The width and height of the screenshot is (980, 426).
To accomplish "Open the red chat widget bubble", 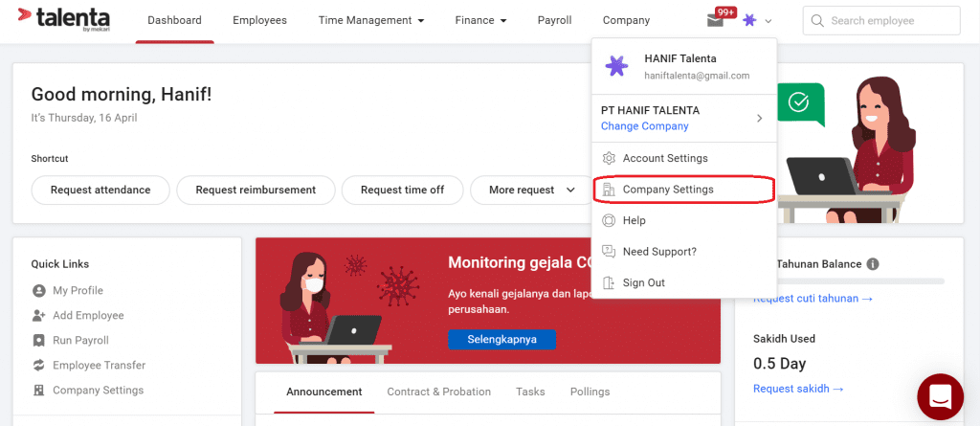I will point(940,396).
